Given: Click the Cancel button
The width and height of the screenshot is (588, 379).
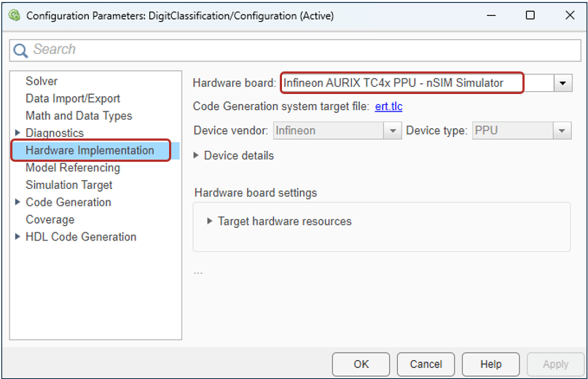Looking at the screenshot, I should (426, 364).
